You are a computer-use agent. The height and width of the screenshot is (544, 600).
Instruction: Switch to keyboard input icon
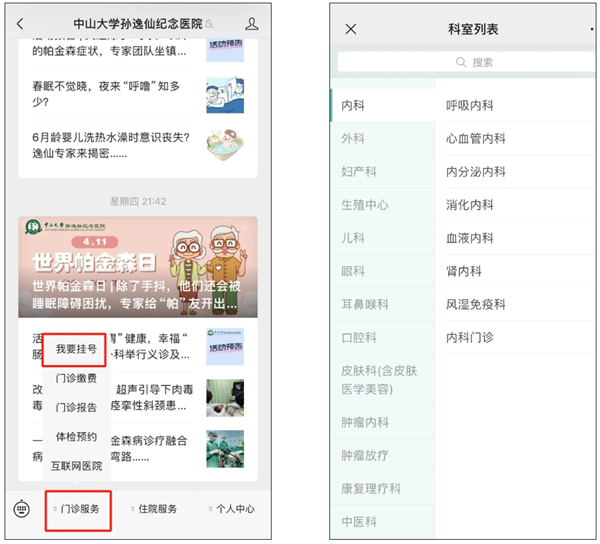(21, 508)
